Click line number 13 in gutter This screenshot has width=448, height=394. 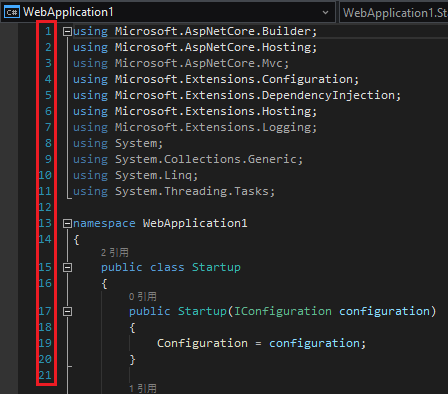tap(45, 223)
